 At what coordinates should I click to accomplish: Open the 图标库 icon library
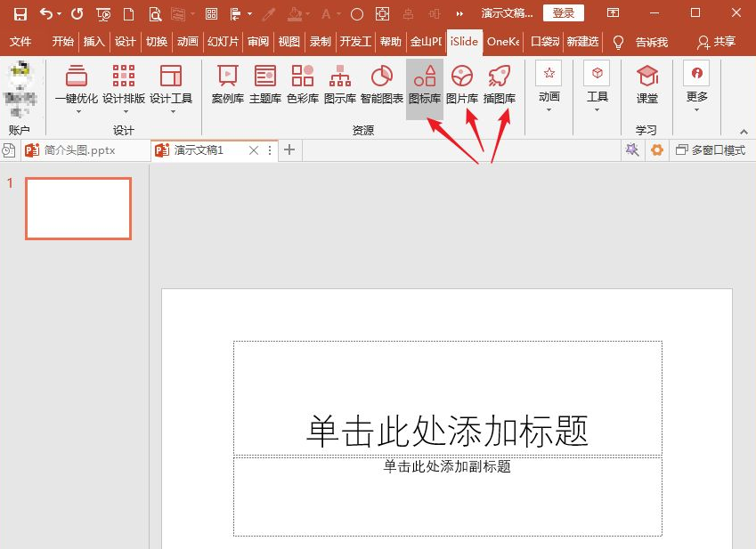click(x=425, y=85)
